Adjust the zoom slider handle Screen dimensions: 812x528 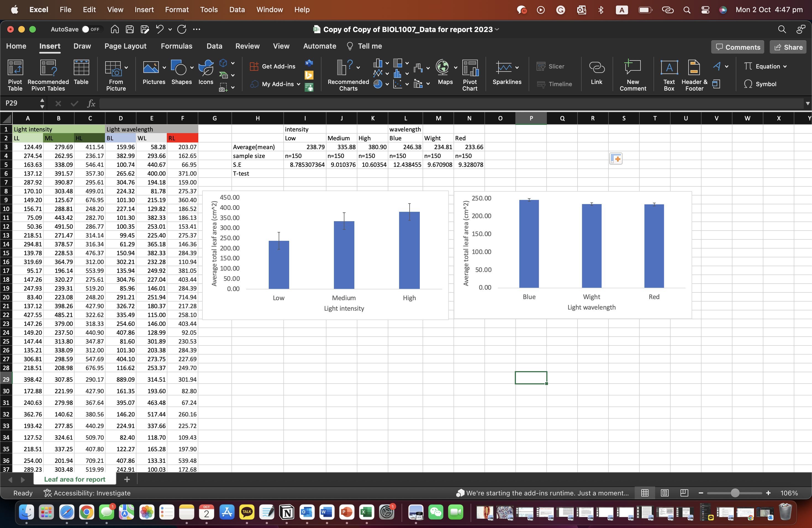coord(735,493)
